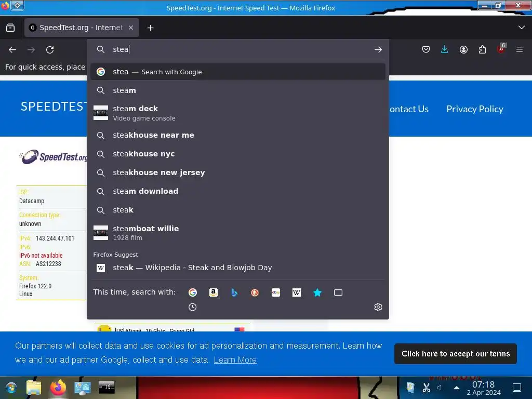Search this time with DuckDuckGo icon
532x399 pixels.
click(x=255, y=292)
